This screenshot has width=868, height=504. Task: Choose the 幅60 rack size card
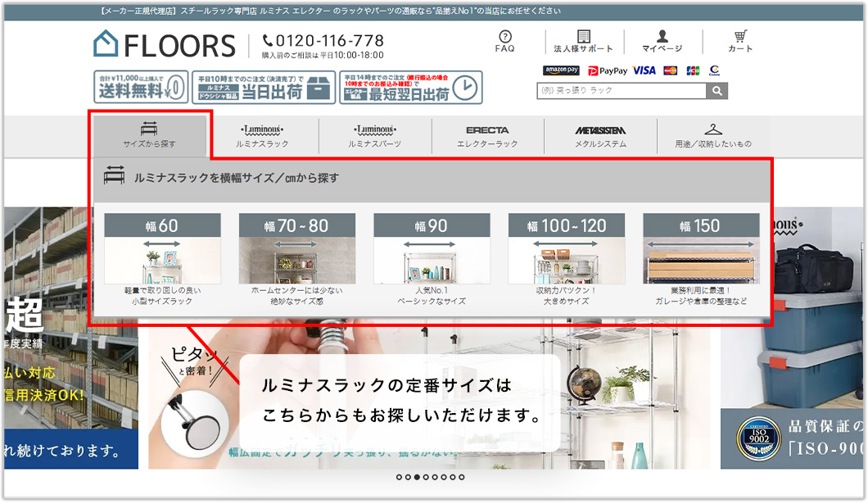click(x=162, y=260)
